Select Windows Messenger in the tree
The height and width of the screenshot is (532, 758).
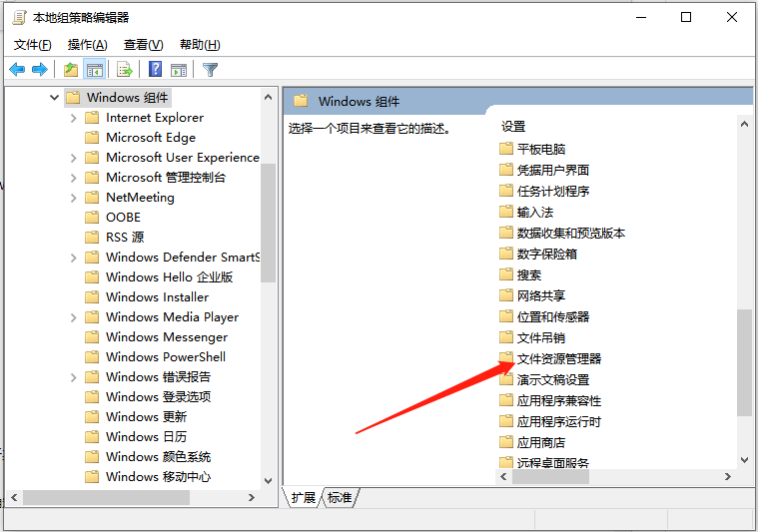pyautogui.click(x=167, y=336)
